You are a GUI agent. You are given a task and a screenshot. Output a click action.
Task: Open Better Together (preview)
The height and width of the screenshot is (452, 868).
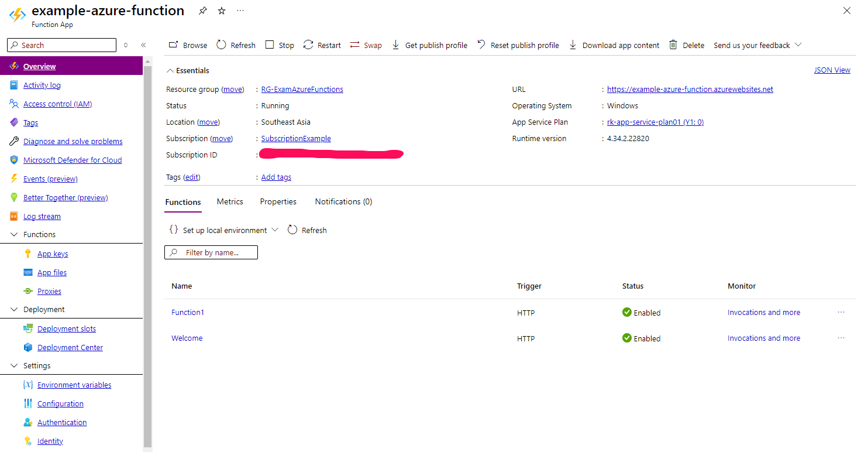coord(66,197)
